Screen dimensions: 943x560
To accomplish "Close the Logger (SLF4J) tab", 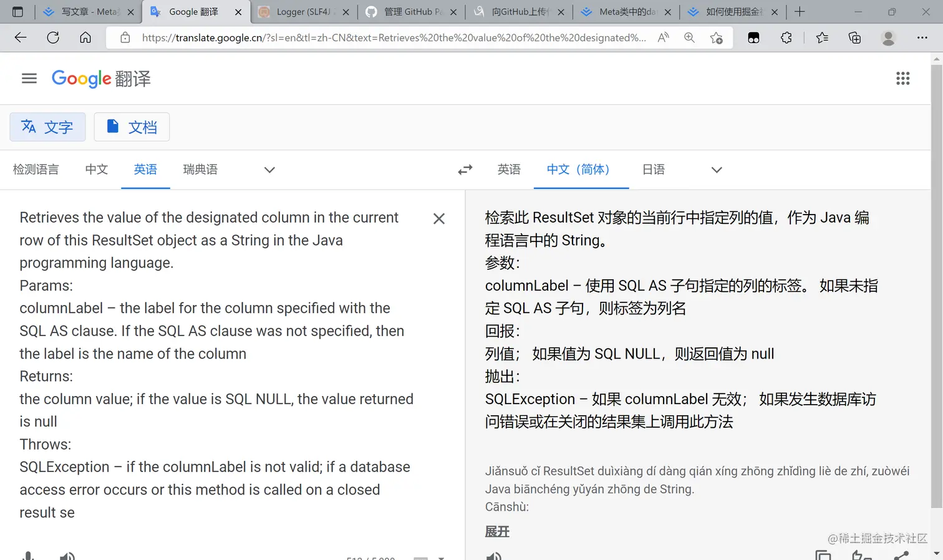I will tap(346, 12).
